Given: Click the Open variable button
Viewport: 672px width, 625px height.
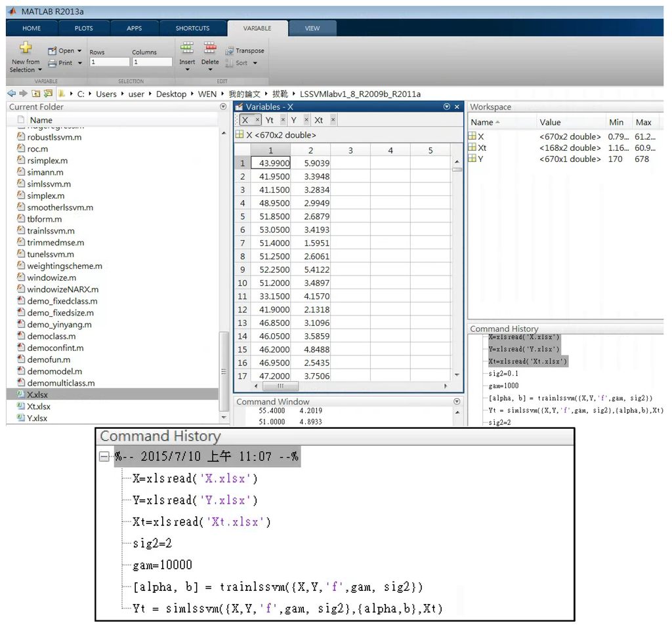Looking at the screenshot, I should pos(61,50).
